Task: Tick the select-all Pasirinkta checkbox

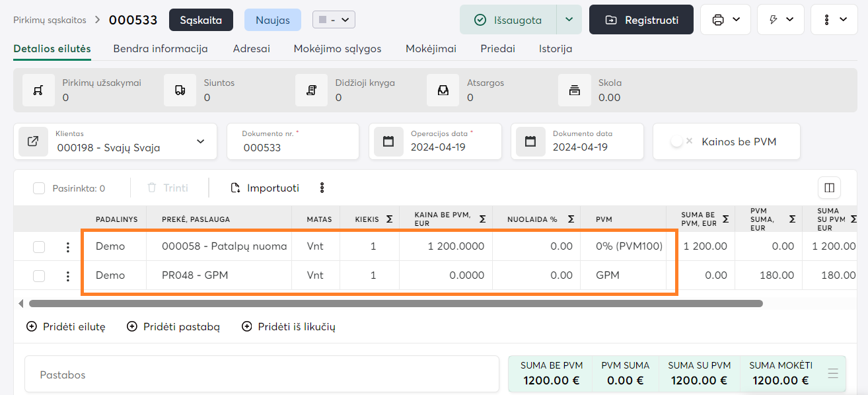Action: pyautogui.click(x=39, y=188)
